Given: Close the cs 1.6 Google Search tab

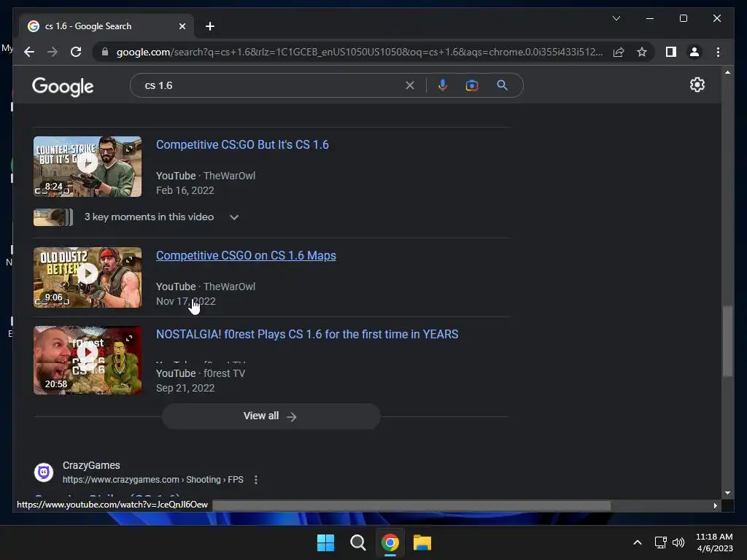Looking at the screenshot, I should click(182, 26).
